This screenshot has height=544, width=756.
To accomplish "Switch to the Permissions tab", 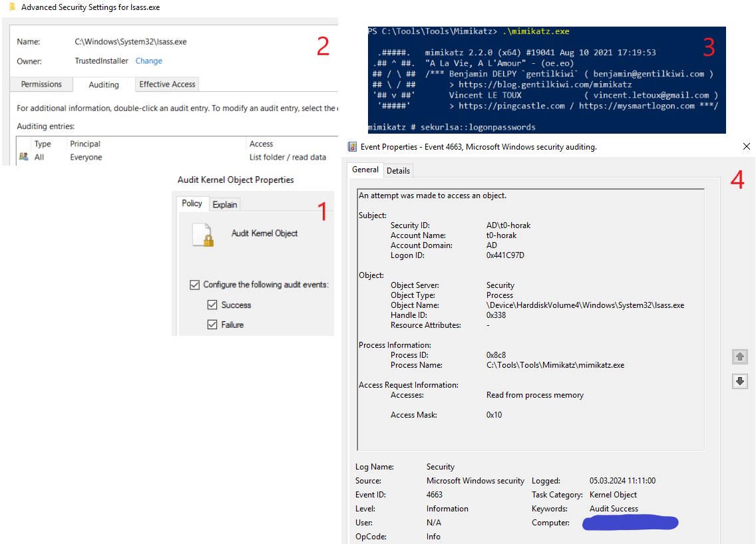I will 41,84.
